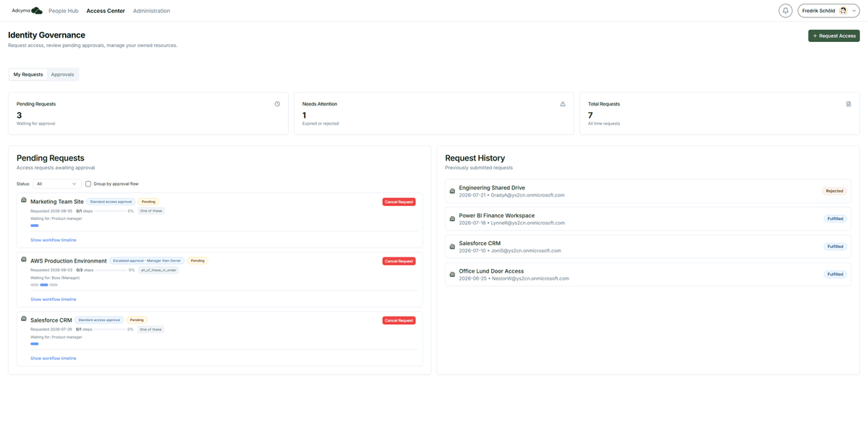Click the Pending badge on AWS Production Environment

tap(197, 261)
